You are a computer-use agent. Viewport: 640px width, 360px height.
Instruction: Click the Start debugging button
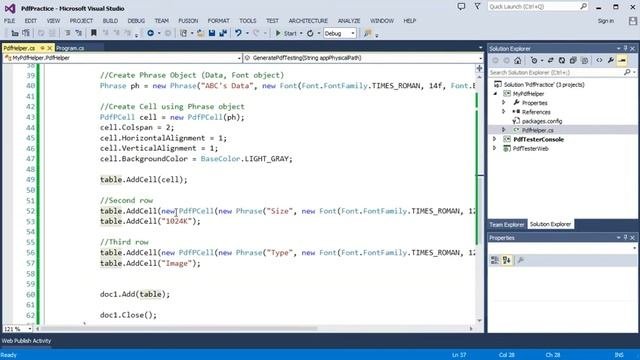click(286, 33)
